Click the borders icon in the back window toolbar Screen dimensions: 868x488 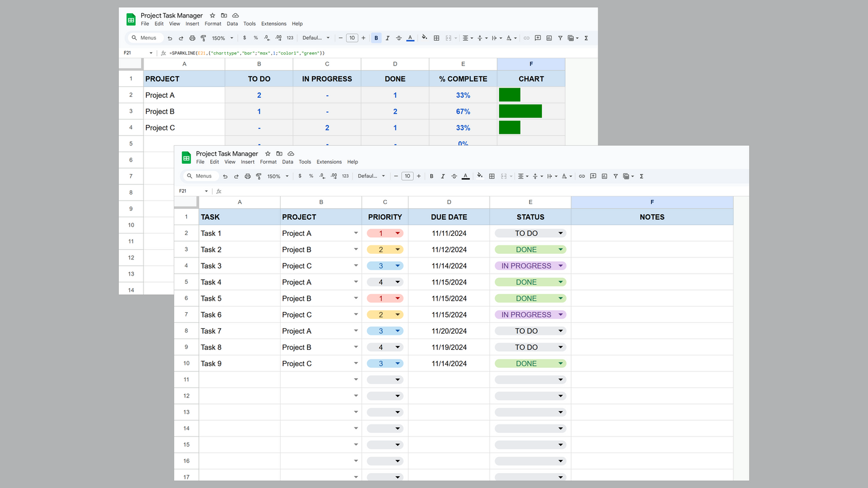(x=437, y=38)
